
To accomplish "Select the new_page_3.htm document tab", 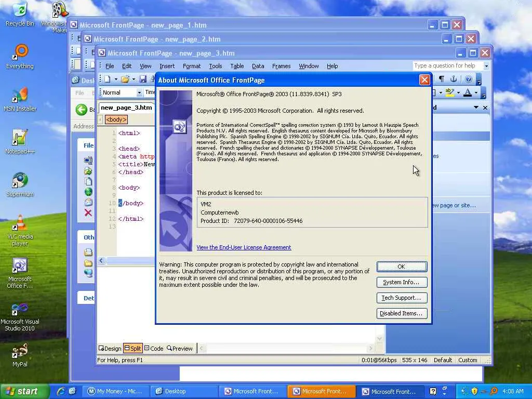I will (126, 108).
